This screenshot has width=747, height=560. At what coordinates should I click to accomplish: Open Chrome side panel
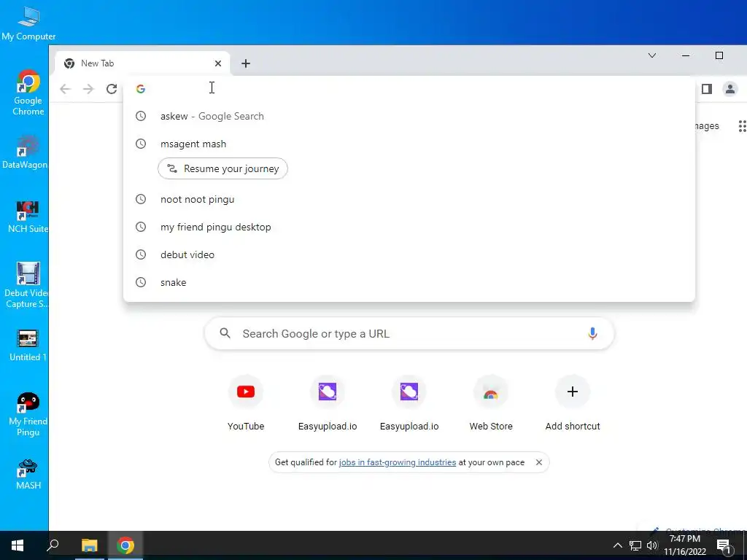point(706,89)
